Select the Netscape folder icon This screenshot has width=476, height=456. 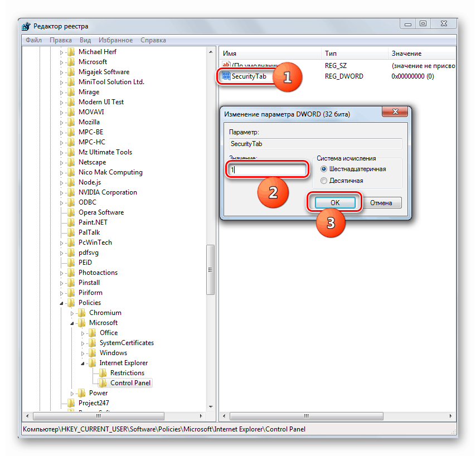pos(71,162)
